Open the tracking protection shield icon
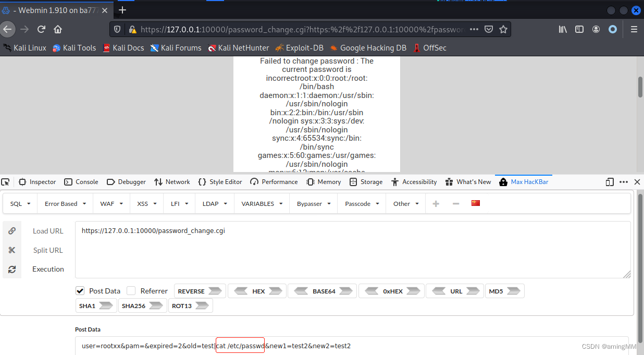Image resolution: width=644 pixels, height=355 pixels. [117, 29]
